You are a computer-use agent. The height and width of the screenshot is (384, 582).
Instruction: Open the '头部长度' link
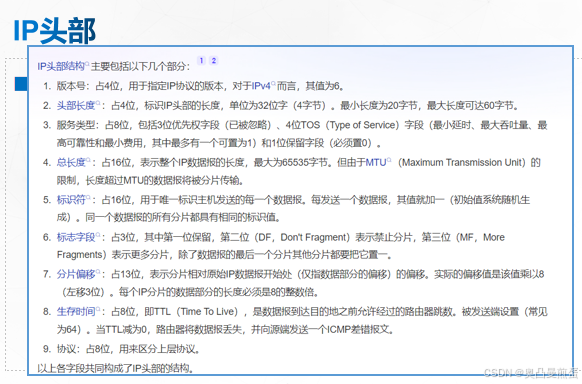click(76, 106)
